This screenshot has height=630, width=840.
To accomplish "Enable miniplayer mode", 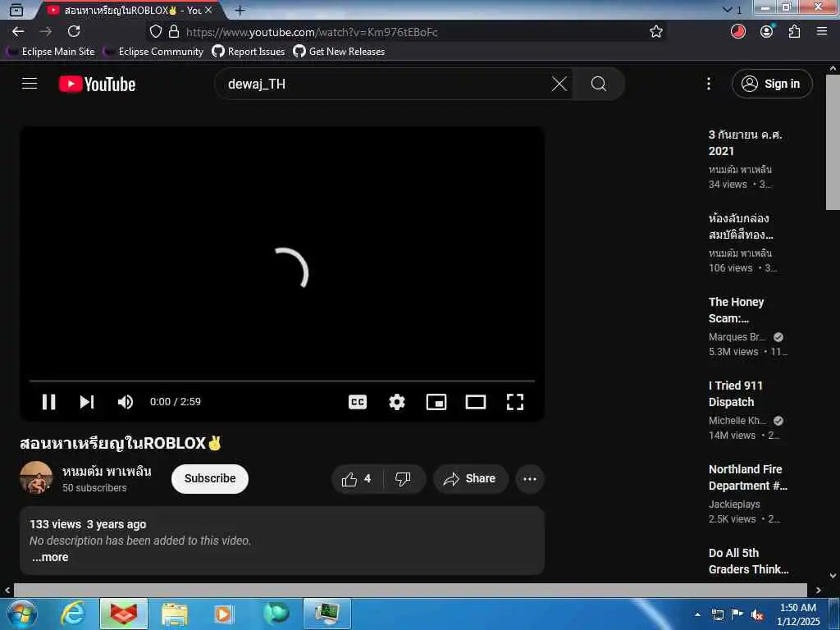I will click(x=436, y=402).
